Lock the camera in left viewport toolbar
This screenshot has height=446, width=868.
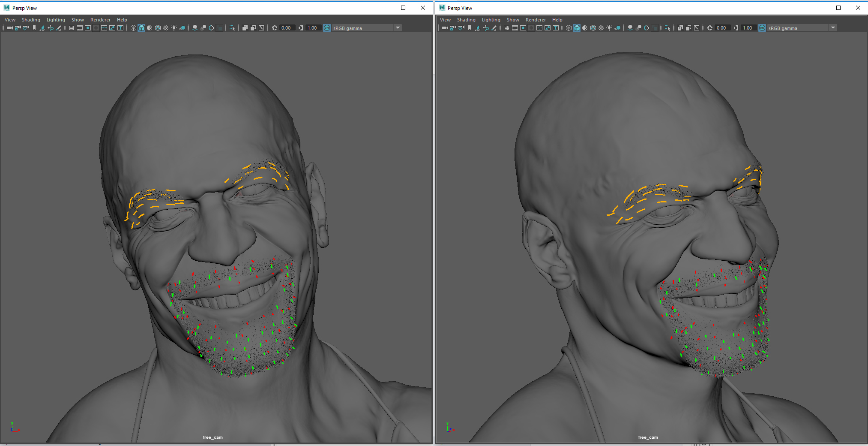pyautogui.click(x=18, y=28)
